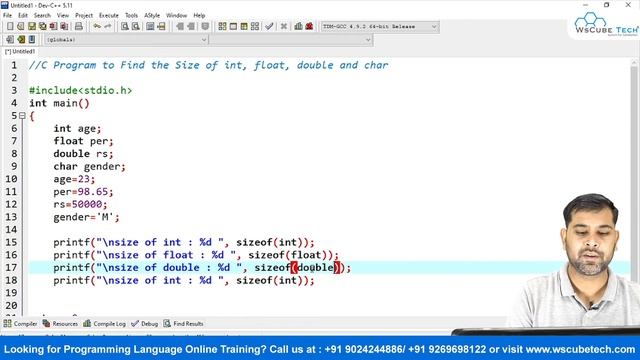The height and width of the screenshot is (360, 640).
Task: Click the 'int main()' line
Action: point(59,103)
